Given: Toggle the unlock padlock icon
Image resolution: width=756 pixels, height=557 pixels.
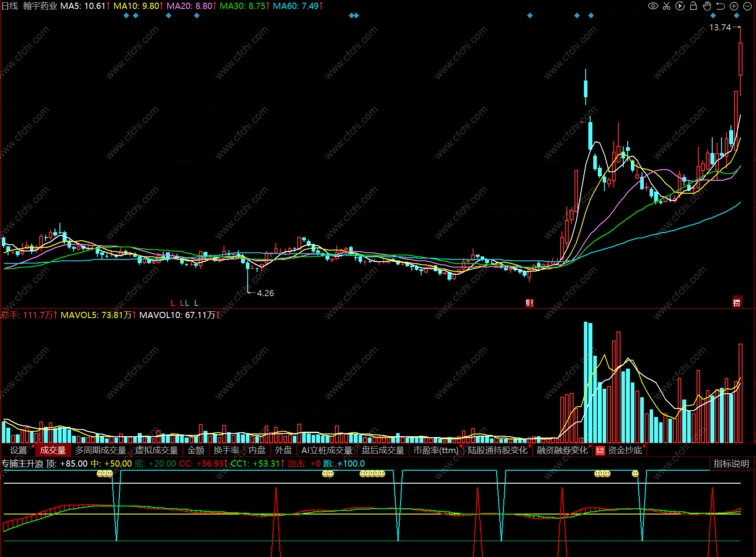Looking at the screenshot, I should [x=693, y=6].
